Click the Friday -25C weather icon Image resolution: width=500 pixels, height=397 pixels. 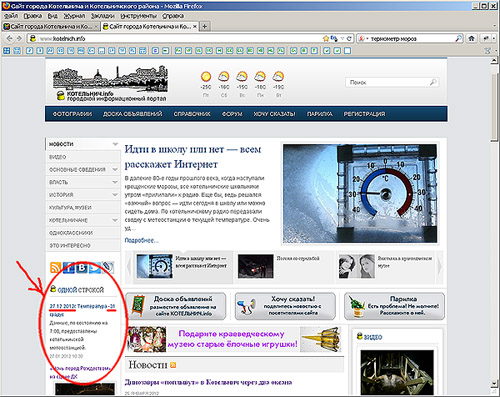tap(206, 77)
